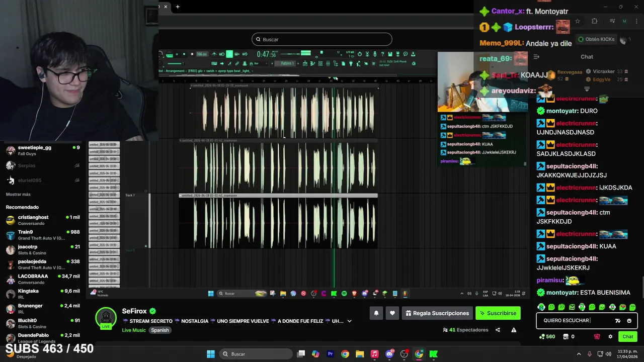The width and height of the screenshot is (644, 362).
Task: Open Kingteka channel in sidebar
Action: point(43,294)
